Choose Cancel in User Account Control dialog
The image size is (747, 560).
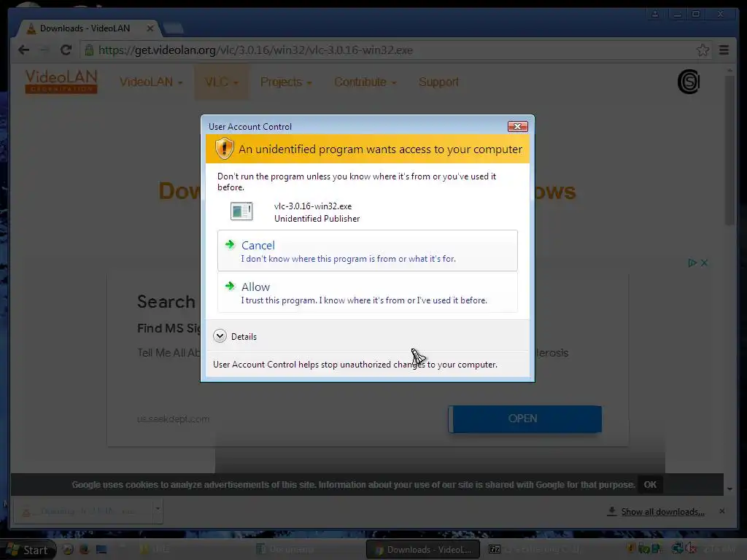pyautogui.click(x=368, y=251)
